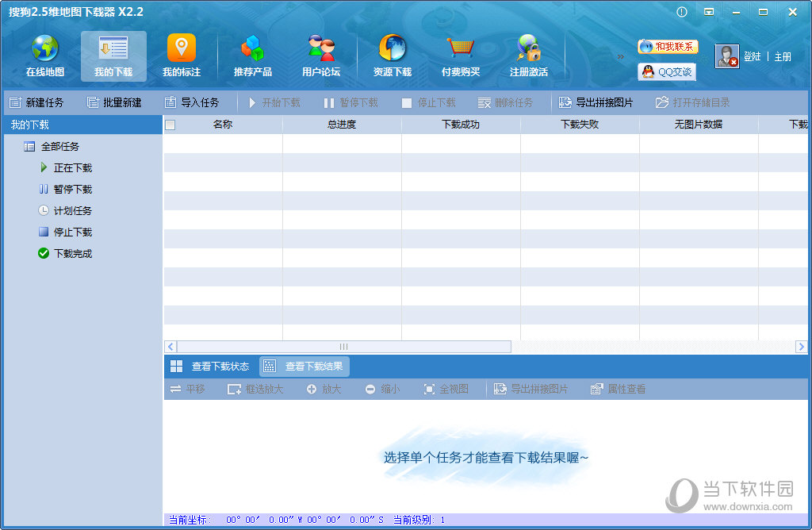Open 注册激活 registration icon
This screenshot has height=530, width=812.
529,56
